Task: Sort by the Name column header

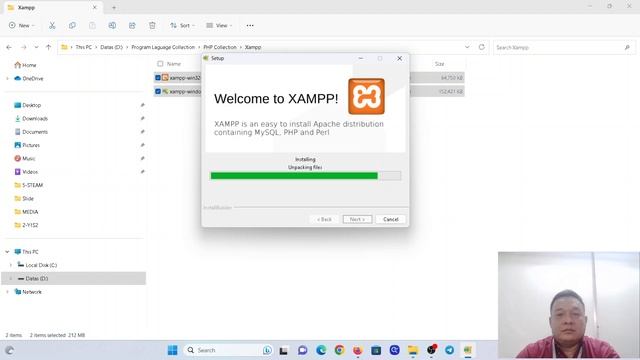Action: point(174,64)
